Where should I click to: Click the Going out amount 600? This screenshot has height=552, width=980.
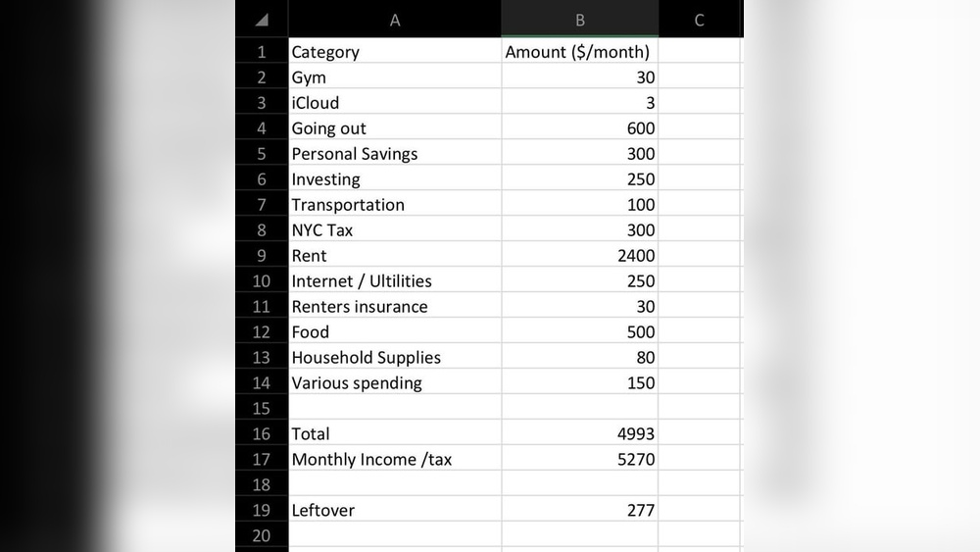point(579,128)
